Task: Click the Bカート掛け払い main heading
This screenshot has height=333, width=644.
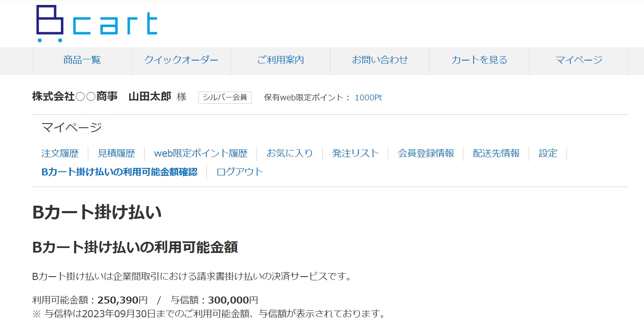Action: click(97, 212)
